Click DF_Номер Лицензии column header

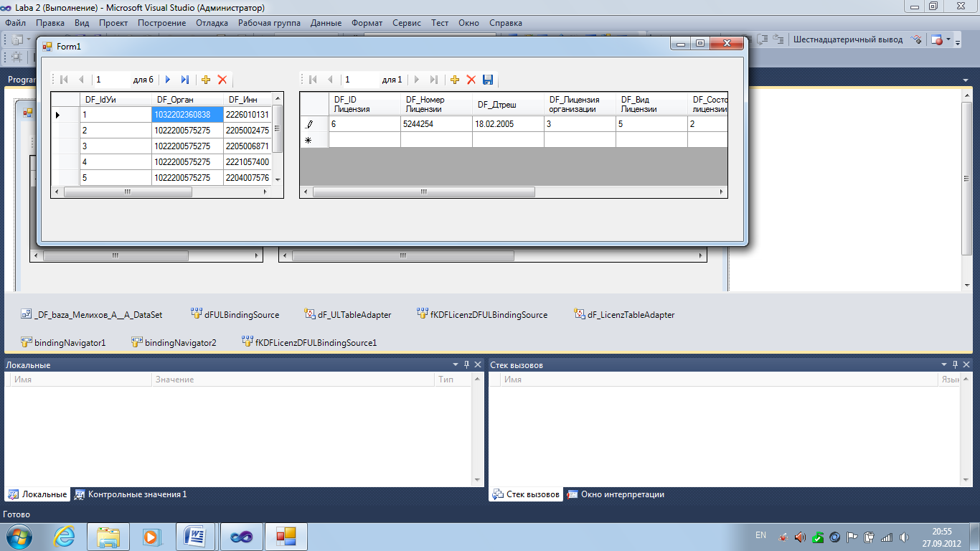point(436,104)
